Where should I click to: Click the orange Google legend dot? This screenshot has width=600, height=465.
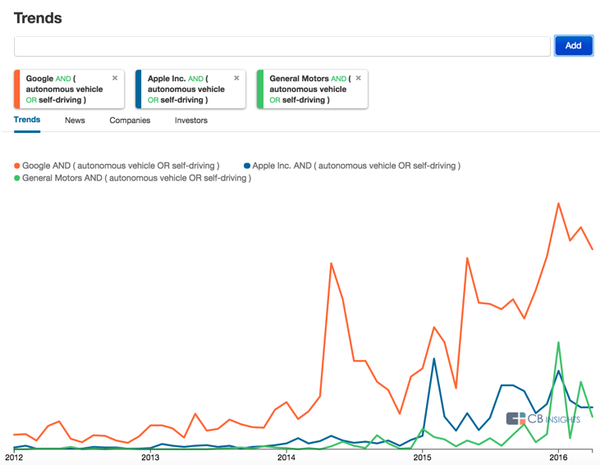(x=17, y=165)
